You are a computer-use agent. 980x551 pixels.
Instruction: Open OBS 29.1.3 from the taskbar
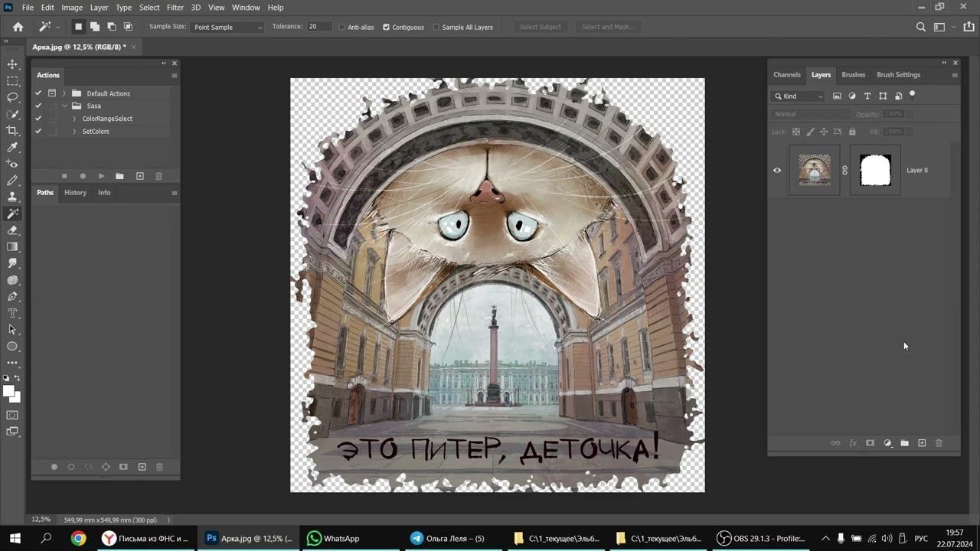761,539
